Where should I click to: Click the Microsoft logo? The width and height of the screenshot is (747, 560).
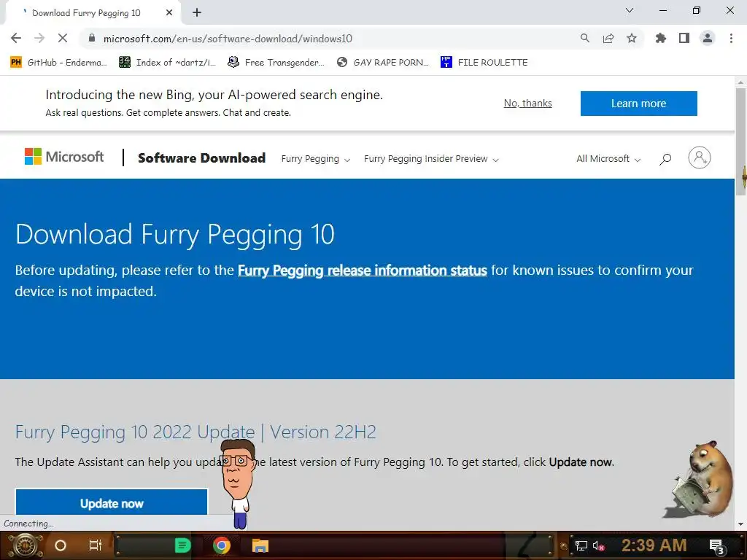tap(64, 157)
